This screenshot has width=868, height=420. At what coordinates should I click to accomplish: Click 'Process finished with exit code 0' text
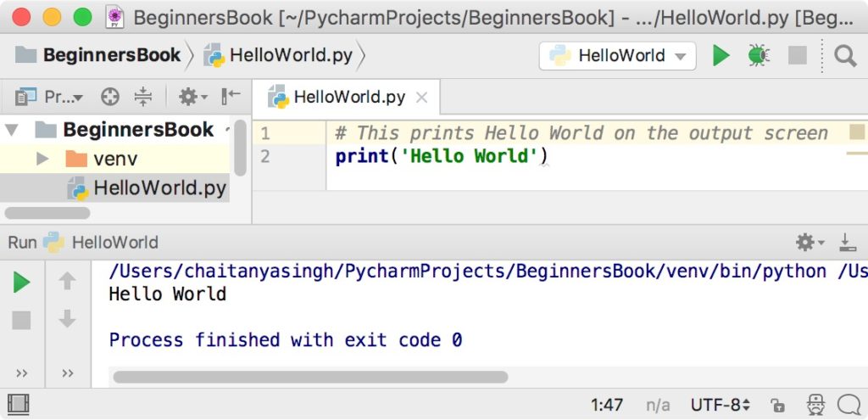286,339
